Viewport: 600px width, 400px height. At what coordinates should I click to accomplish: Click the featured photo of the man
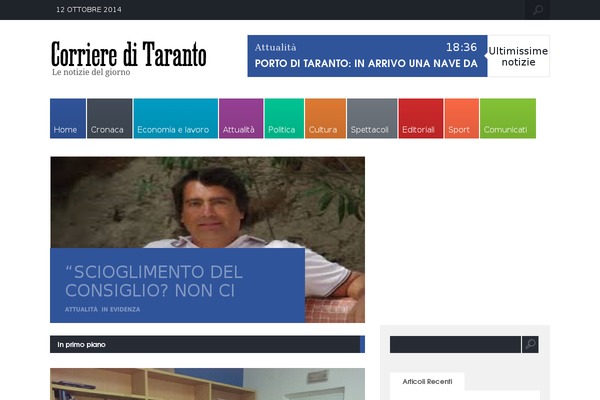point(207,202)
